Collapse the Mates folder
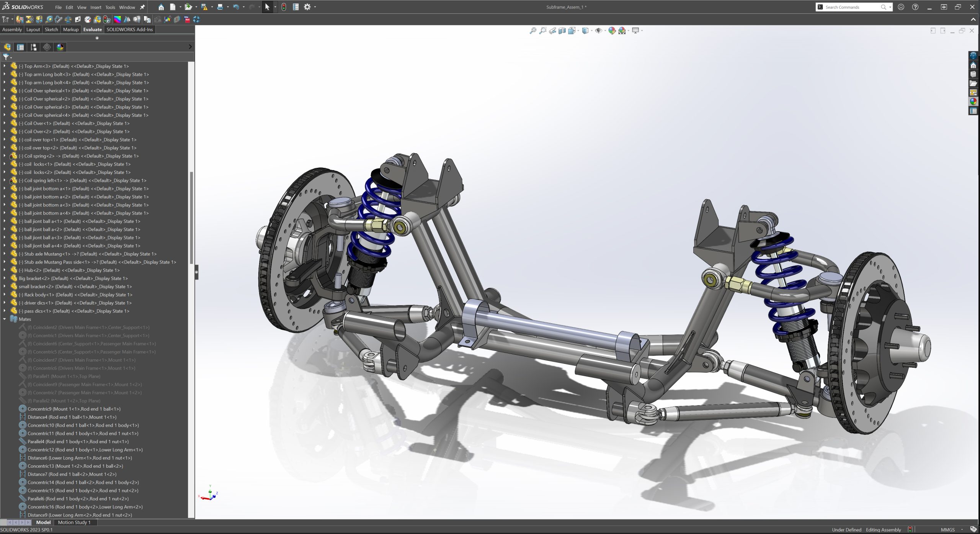The width and height of the screenshot is (980, 534). [5, 319]
